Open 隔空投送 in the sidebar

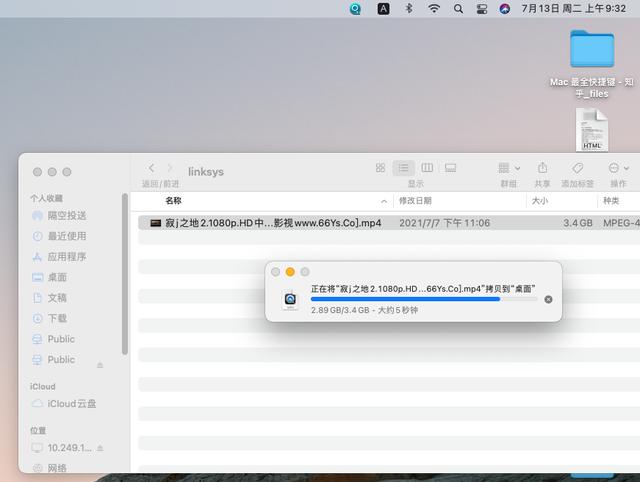[x=67, y=215]
